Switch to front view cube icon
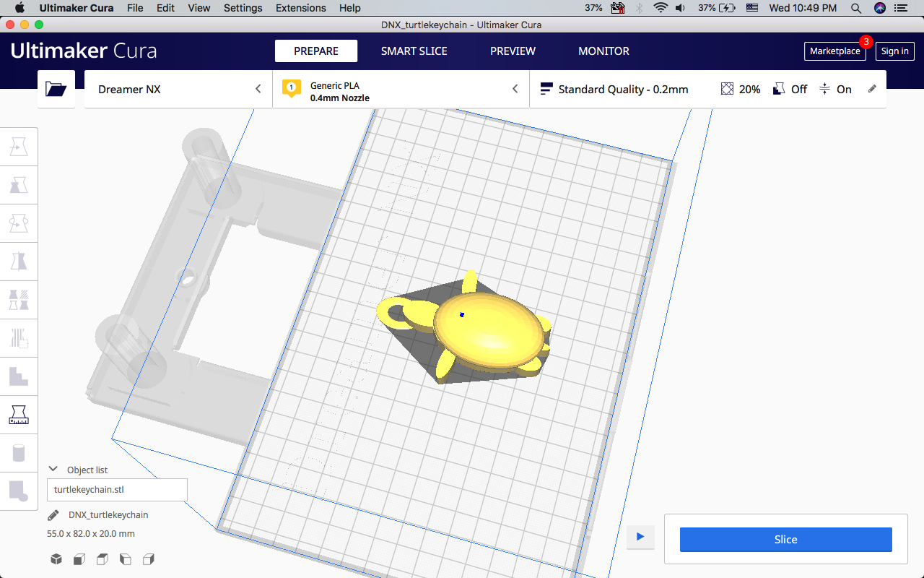The image size is (924, 578). 79,559
